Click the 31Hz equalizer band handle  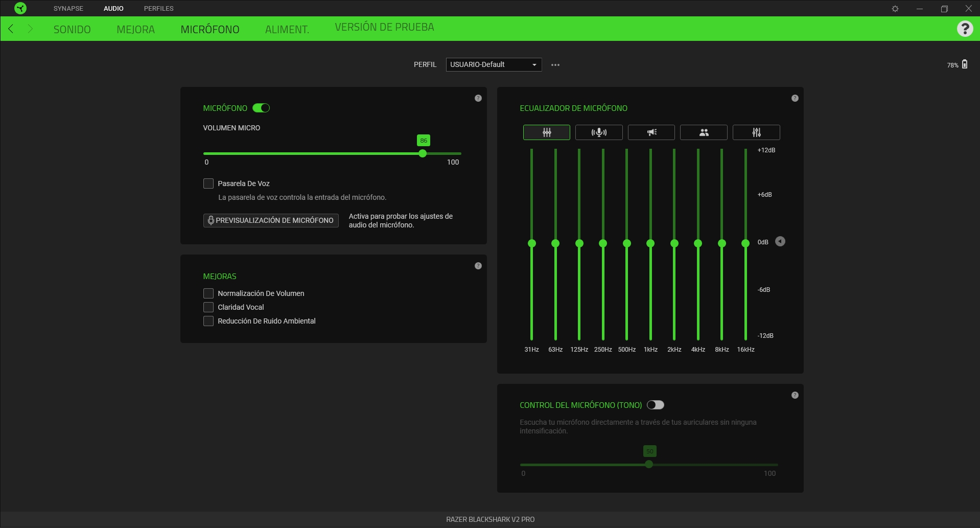pyautogui.click(x=532, y=243)
